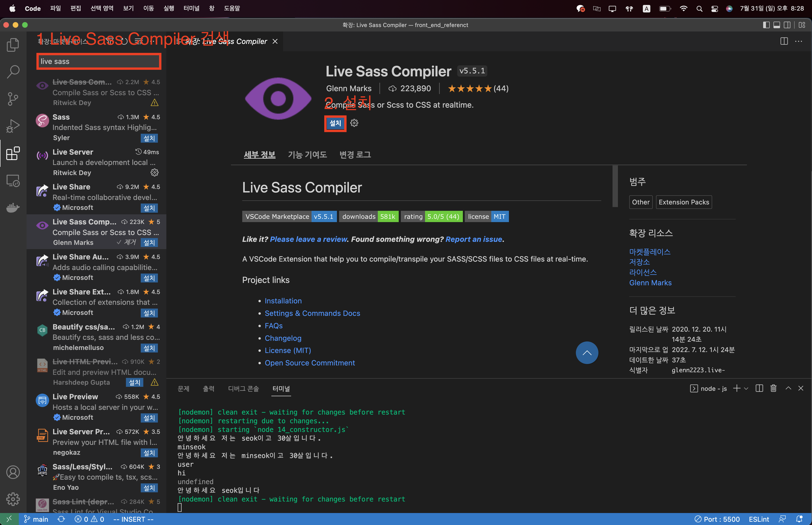Maximize panel with the chevron-up arrow
Screen dimensions: 812x525
[788, 388]
